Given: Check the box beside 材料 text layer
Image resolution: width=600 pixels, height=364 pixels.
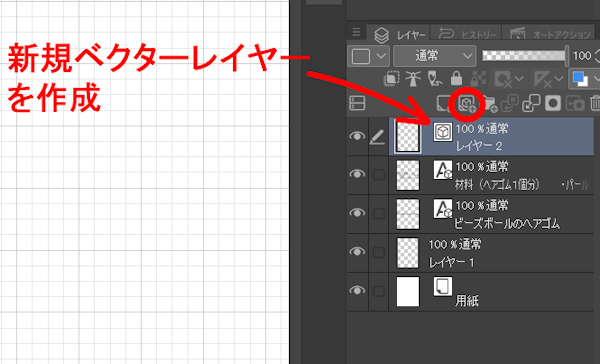Looking at the screenshot, I should 379,175.
